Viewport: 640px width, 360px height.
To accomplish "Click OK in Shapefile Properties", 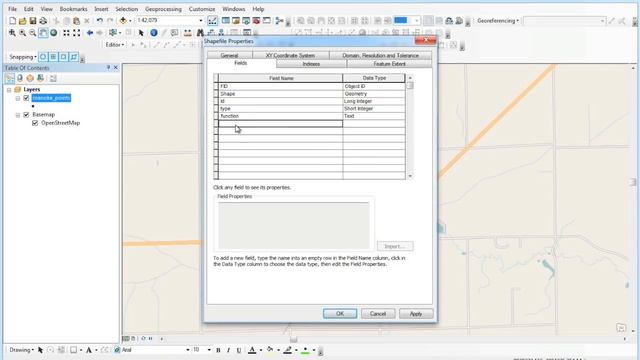I will 340,313.
